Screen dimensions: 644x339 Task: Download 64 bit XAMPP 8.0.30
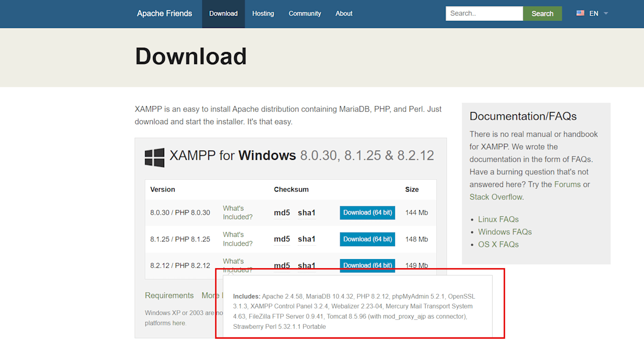(x=367, y=212)
